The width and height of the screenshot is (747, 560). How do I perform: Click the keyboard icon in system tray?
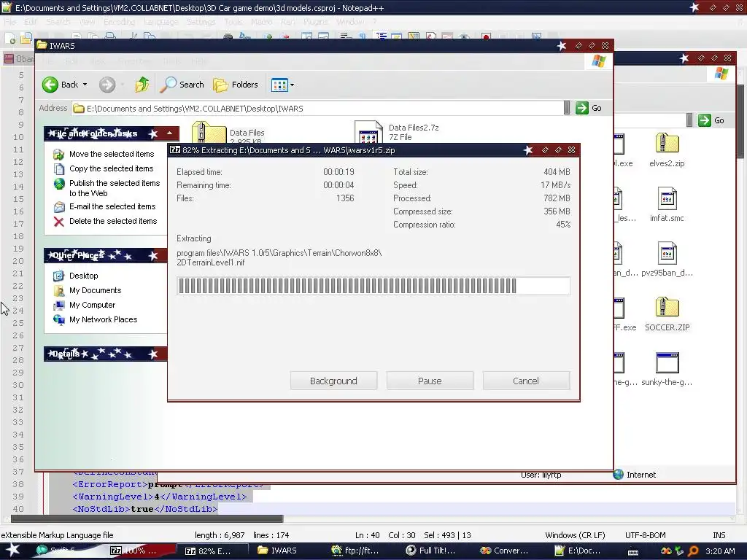(633, 552)
